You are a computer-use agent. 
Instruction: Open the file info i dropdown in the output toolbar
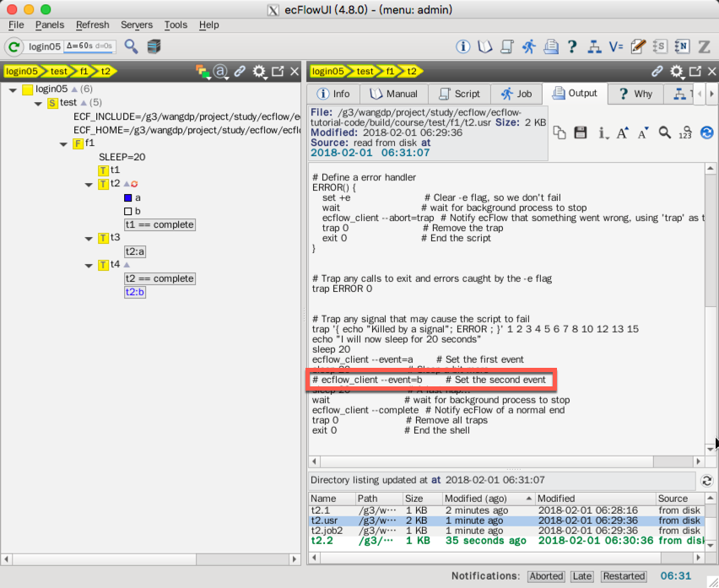tap(602, 133)
